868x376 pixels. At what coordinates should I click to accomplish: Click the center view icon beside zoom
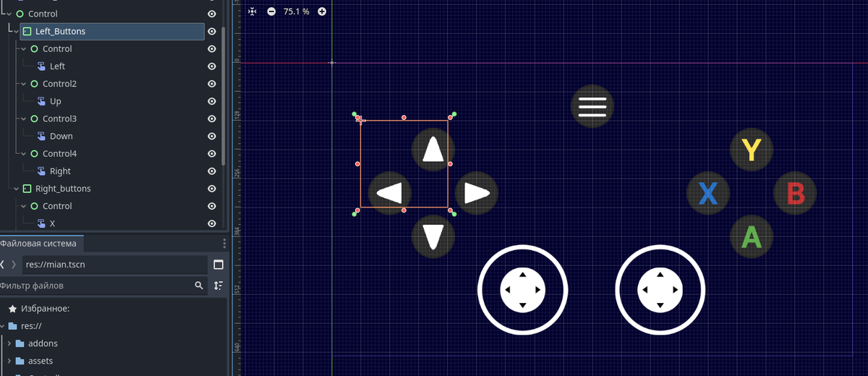[252, 12]
